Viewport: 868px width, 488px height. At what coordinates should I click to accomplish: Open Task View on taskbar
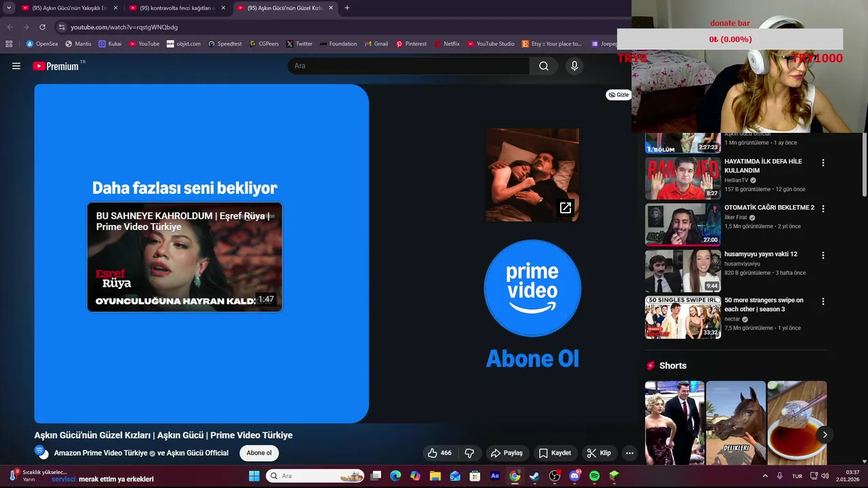click(376, 476)
